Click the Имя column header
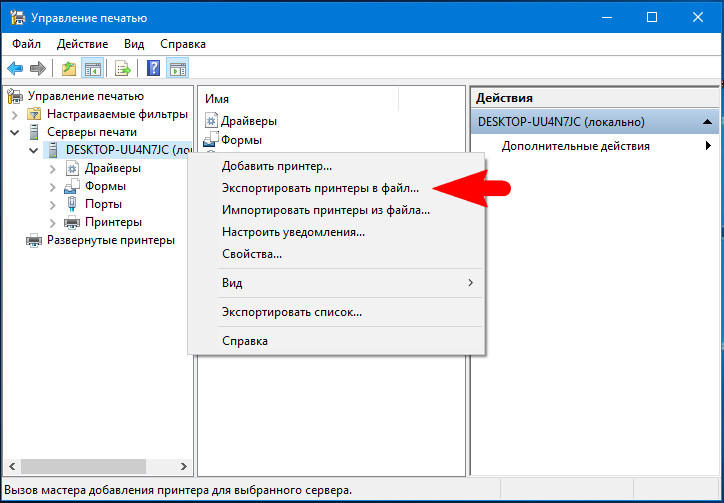 point(299,99)
